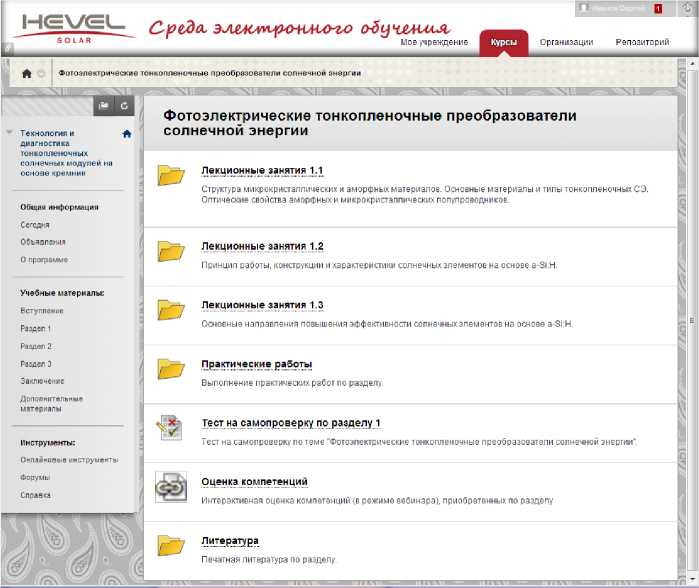699x588 pixels.
Task: Open the Лекционные занятия 1.3 link
Action: coord(262,305)
